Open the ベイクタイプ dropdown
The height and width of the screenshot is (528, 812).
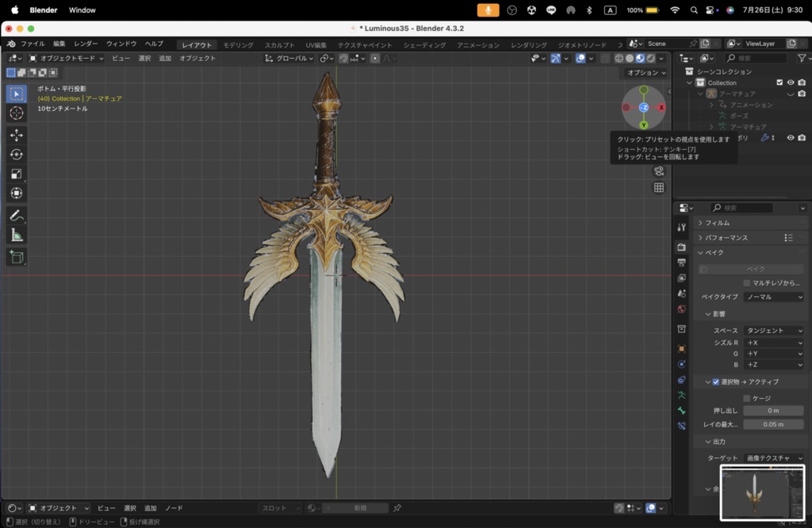pos(773,297)
